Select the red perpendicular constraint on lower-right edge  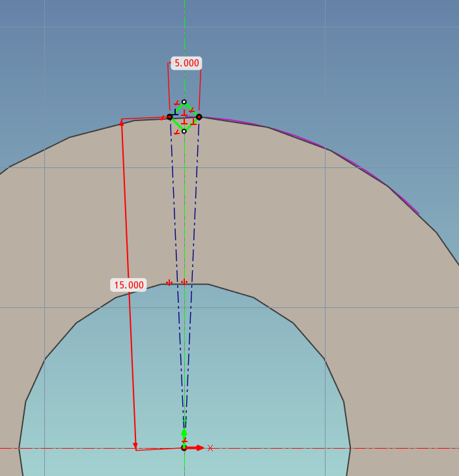point(193,122)
